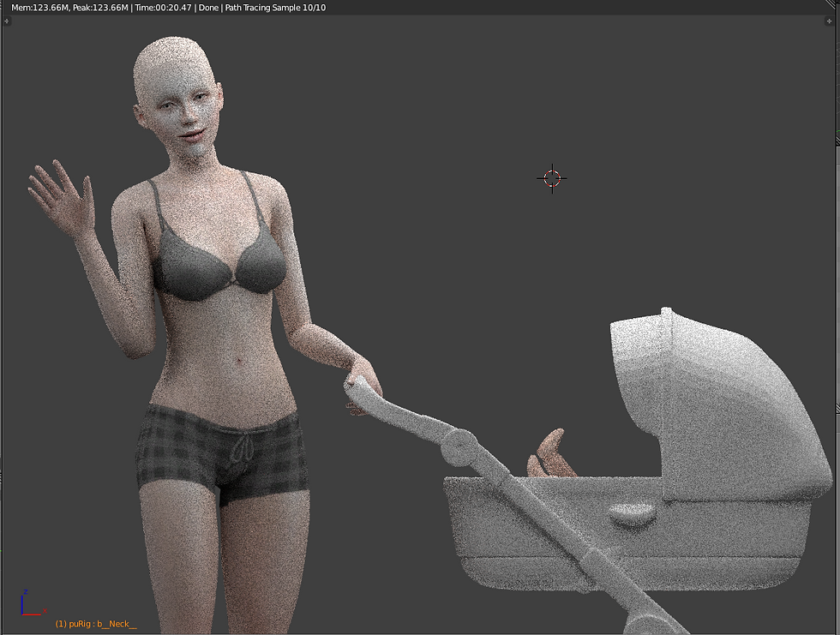The image size is (840, 635).
Task: Click the plus icon to expand the Tool Shelf
Action: 7,21
